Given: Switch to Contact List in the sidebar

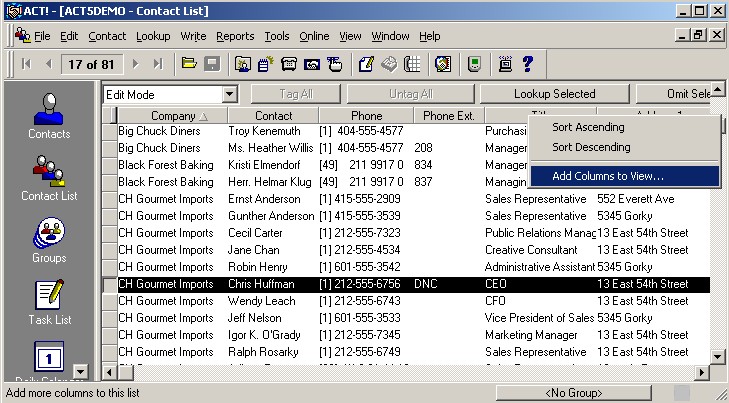Looking at the screenshot, I should tap(49, 178).
